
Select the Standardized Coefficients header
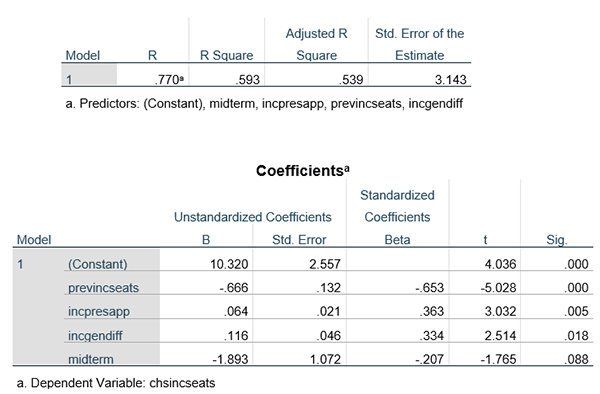[397, 206]
